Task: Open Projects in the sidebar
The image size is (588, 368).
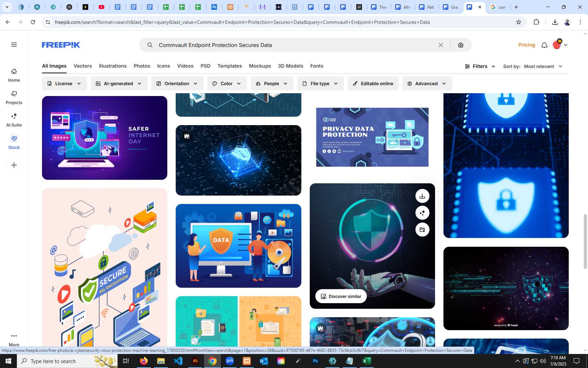Action: pos(14,98)
